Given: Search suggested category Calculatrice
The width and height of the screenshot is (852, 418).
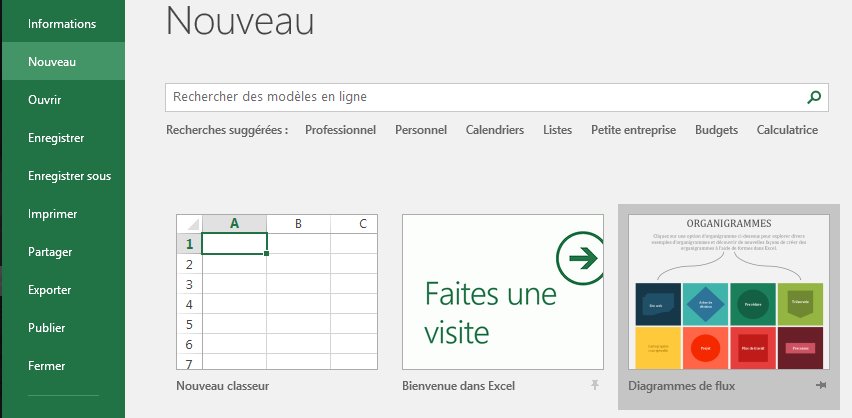Looking at the screenshot, I should pos(787,130).
